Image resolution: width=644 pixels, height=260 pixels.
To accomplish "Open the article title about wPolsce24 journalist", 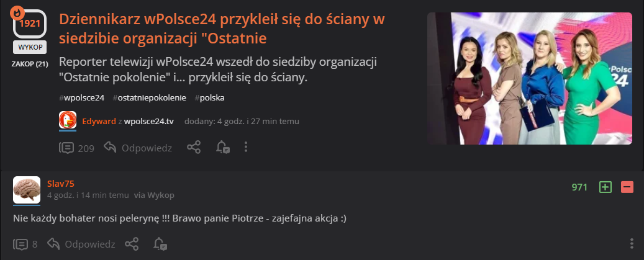I will (x=222, y=29).
